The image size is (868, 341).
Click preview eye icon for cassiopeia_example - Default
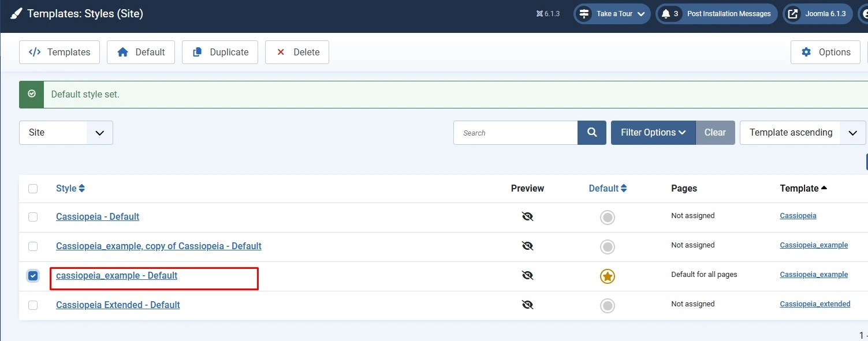tap(527, 276)
